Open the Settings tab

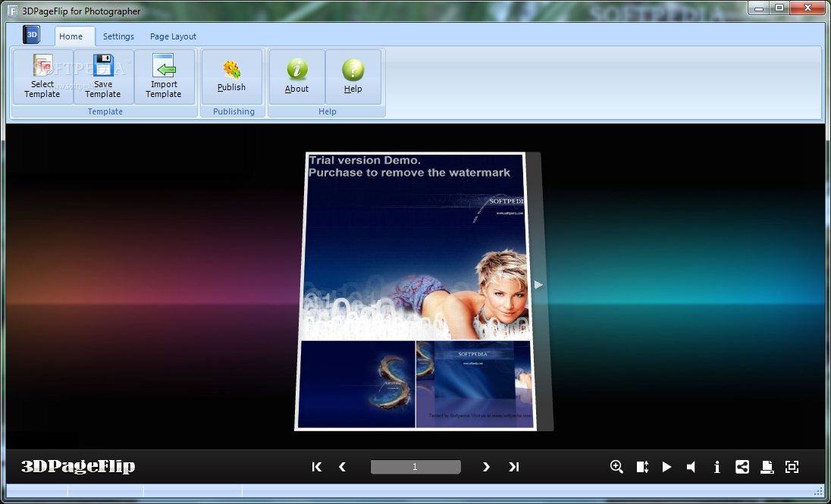click(118, 36)
